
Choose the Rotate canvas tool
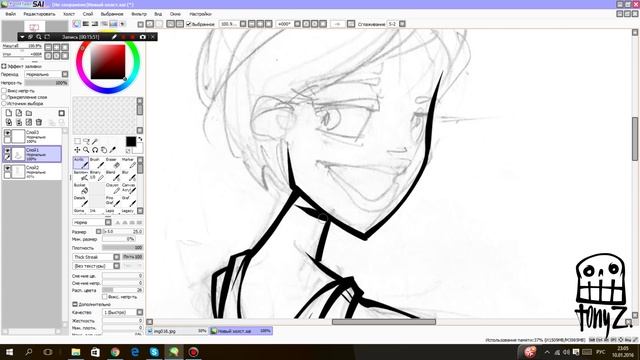pos(95,150)
